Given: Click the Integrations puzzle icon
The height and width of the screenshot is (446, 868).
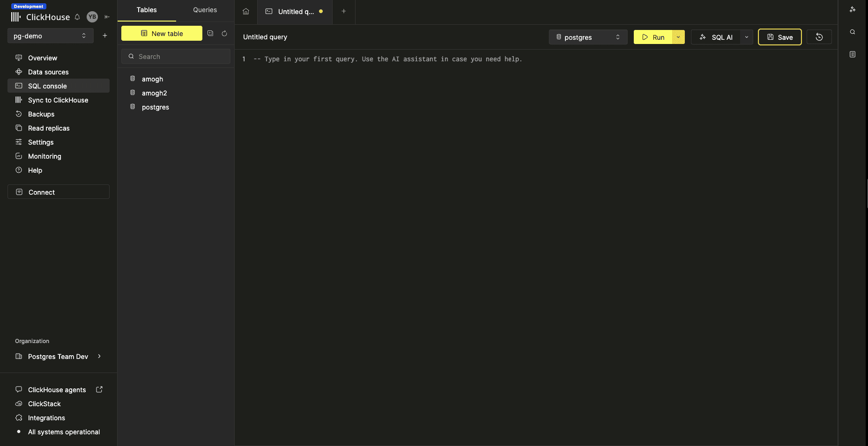Looking at the screenshot, I should 19,417.
